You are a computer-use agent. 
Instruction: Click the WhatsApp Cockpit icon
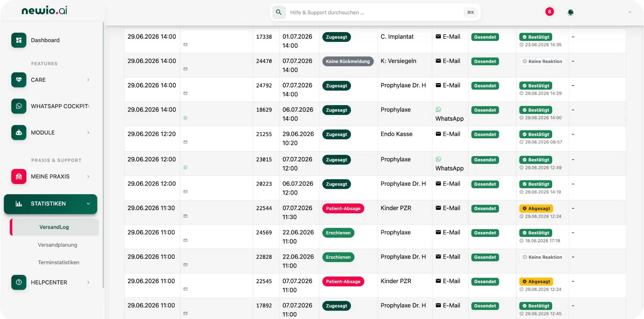point(19,106)
